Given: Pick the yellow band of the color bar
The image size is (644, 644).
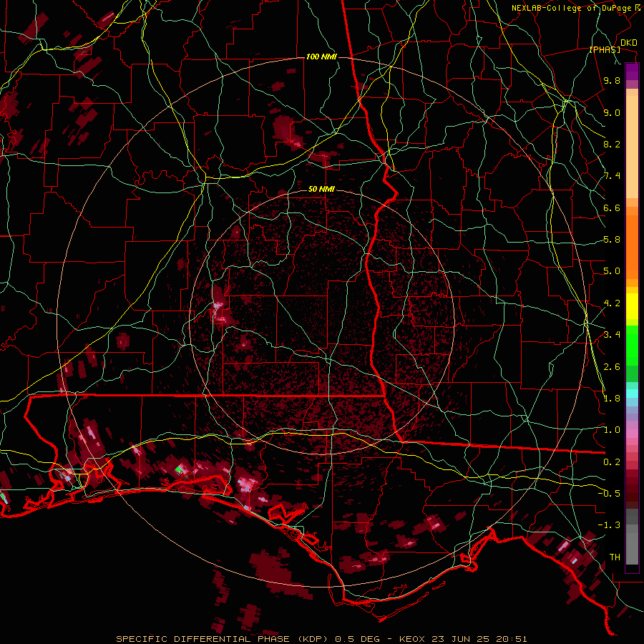Looking at the screenshot, I should (x=632, y=306).
